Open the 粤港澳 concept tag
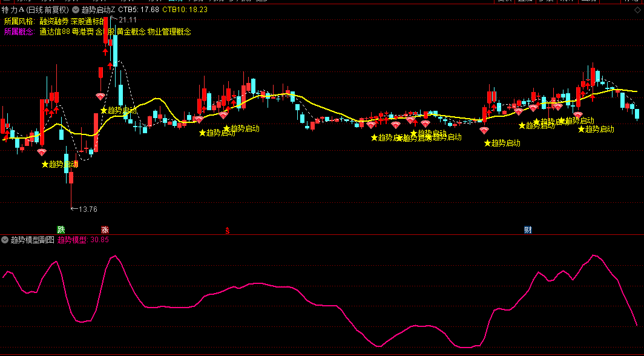Screen dimensions: 644x356 [x=82, y=31]
